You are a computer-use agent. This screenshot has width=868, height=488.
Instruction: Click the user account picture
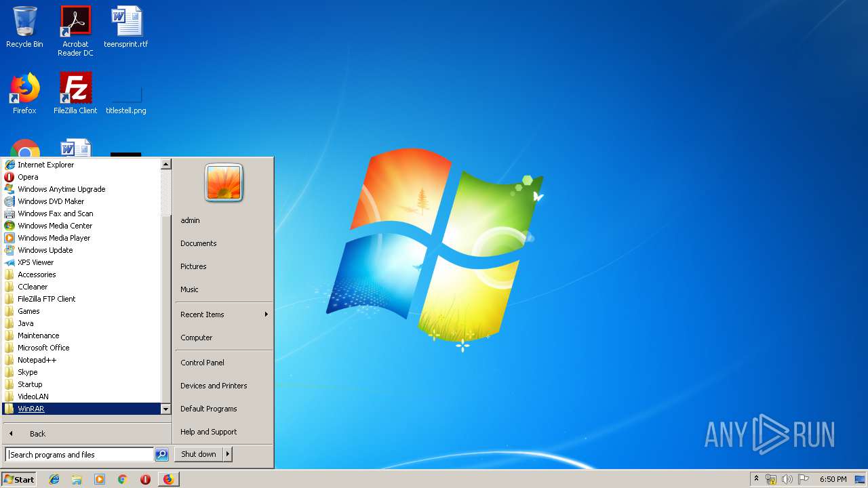point(224,182)
